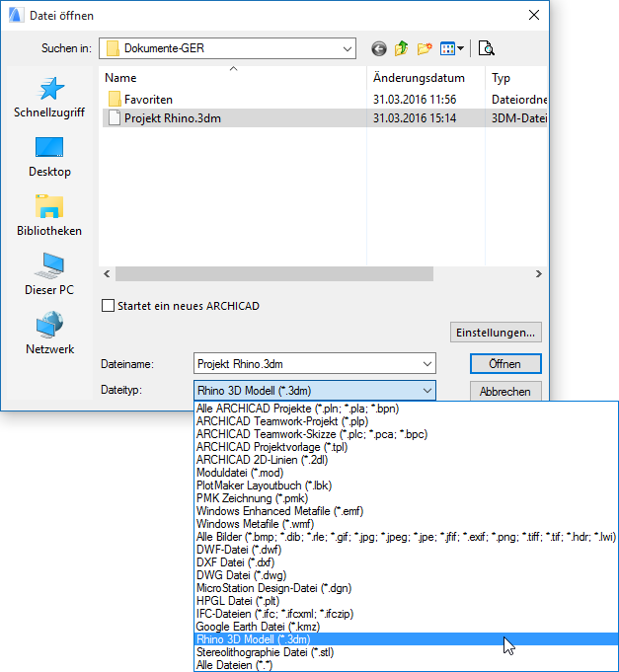Screen dimensions: 619x672
Task: Expand the Suchen in folder dropdown
Action: point(348,49)
